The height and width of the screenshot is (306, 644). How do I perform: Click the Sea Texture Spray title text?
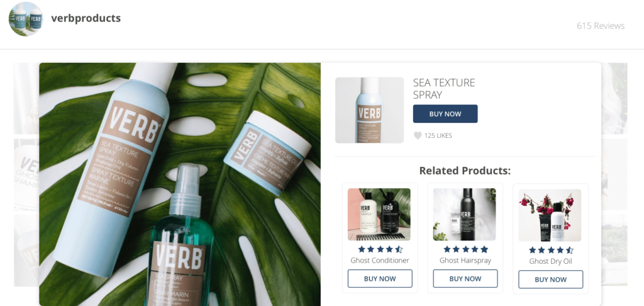(444, 89)
